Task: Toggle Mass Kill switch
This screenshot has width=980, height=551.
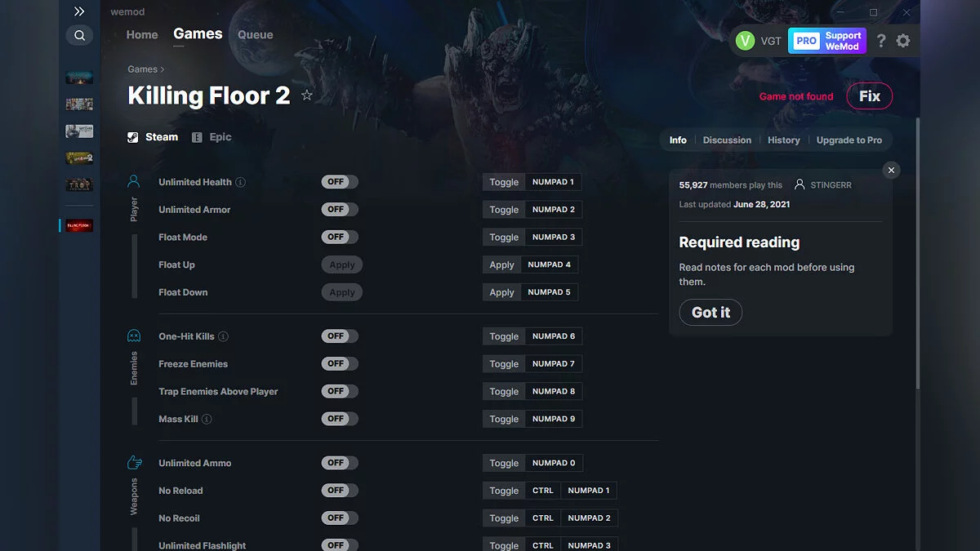Action: click(340, 419)
